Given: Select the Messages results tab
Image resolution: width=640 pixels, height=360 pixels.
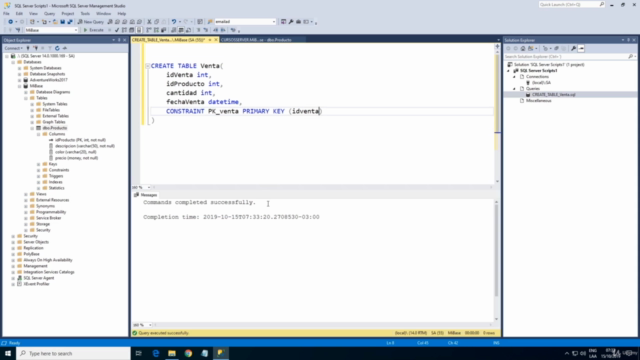Looking at the screenshot, I should (146, 195).
